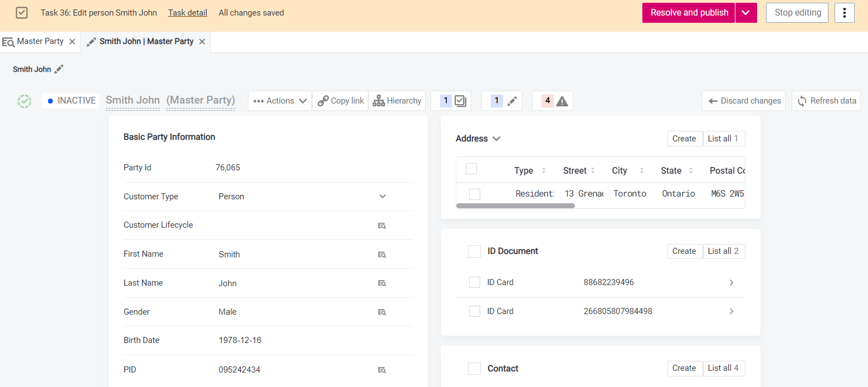The image size is (868, 387).
Task: Open the Actions dropdown menu
Action: [280, 101]
